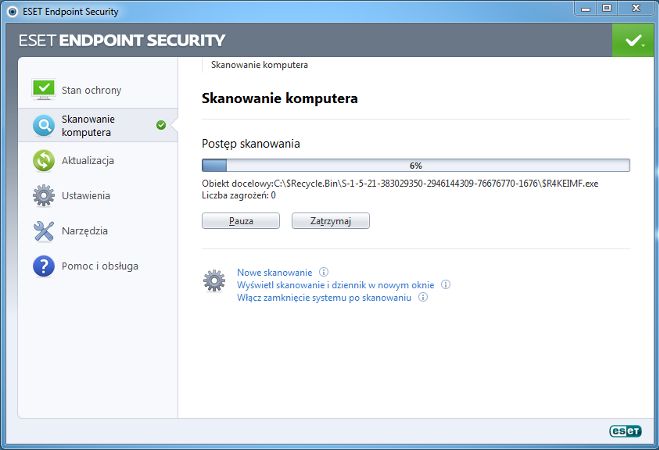
Task: Click the Narzędzia wrench icon
Action: pyautogui.click(x=44, y=231)
